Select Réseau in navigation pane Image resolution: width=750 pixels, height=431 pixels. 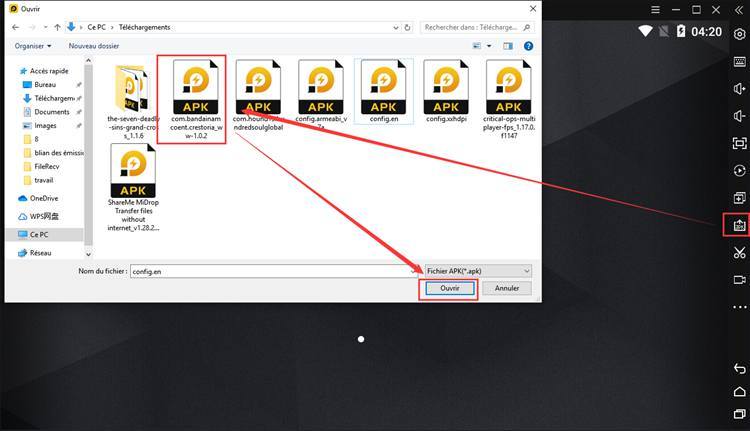pos(34,253)
